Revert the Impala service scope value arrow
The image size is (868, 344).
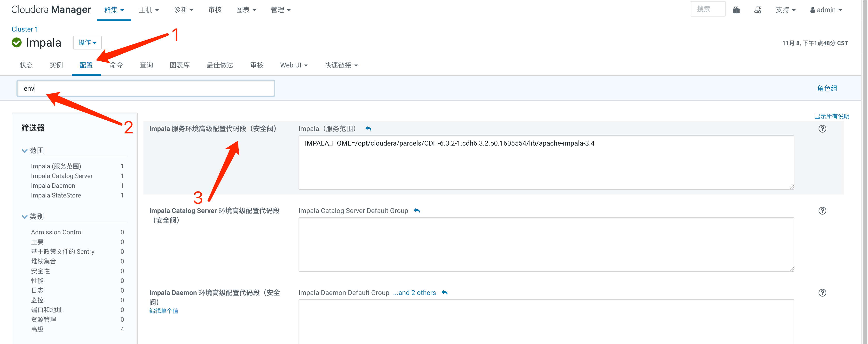click(x=368, y=129)
